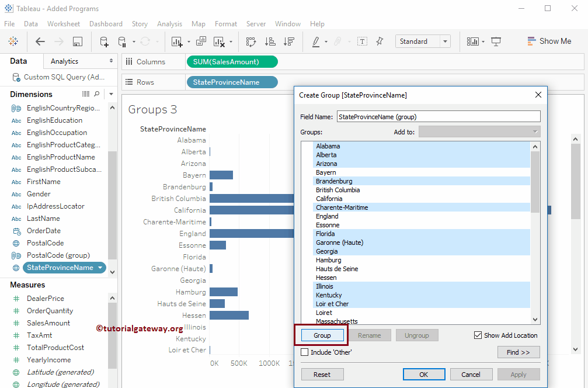Click the Field Name text box
The image size is (588, 388).
pyautogui.click(x=439, y=116)
